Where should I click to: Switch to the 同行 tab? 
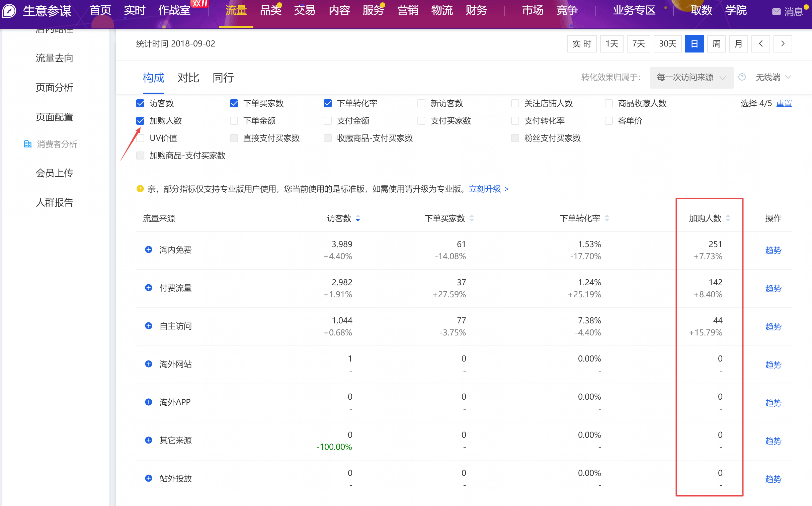(223, 78)
